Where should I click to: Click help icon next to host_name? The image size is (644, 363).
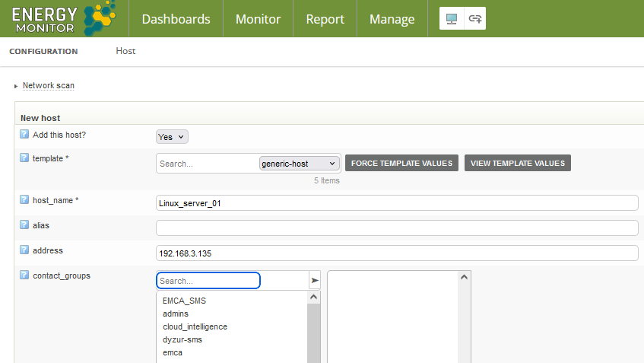click(24, 200)
